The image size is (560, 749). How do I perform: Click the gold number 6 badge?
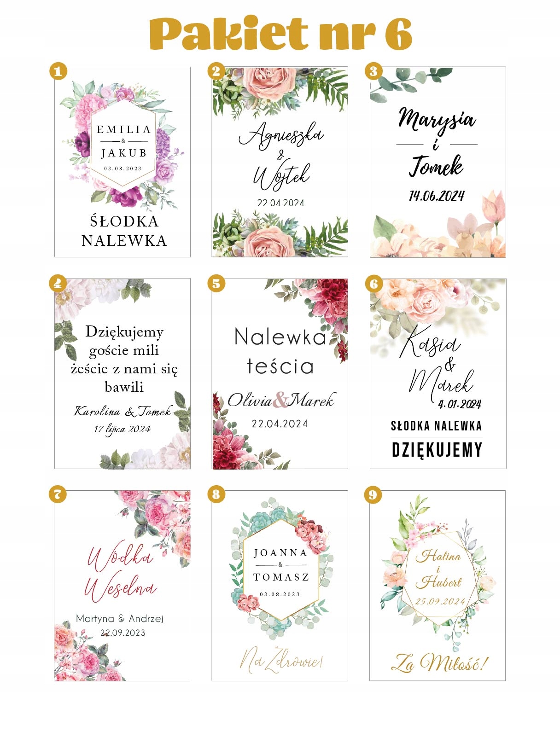pos(373,283)
